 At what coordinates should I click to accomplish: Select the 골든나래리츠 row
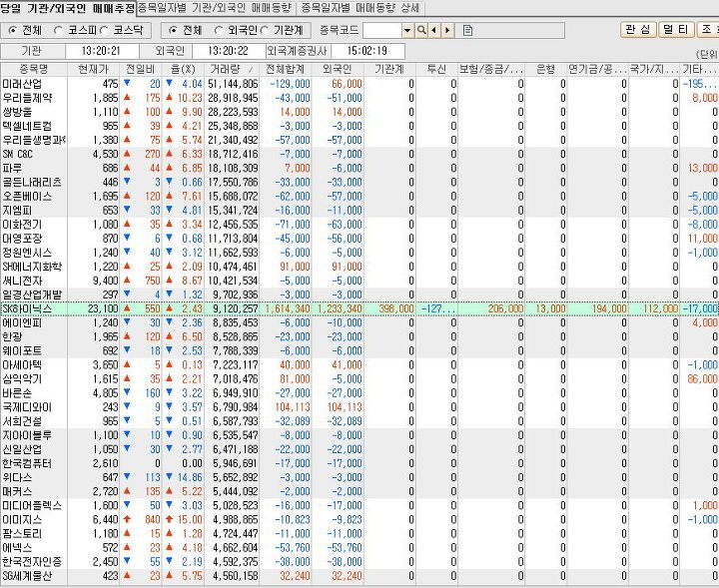pyautogui.click(x=359, y=183)
